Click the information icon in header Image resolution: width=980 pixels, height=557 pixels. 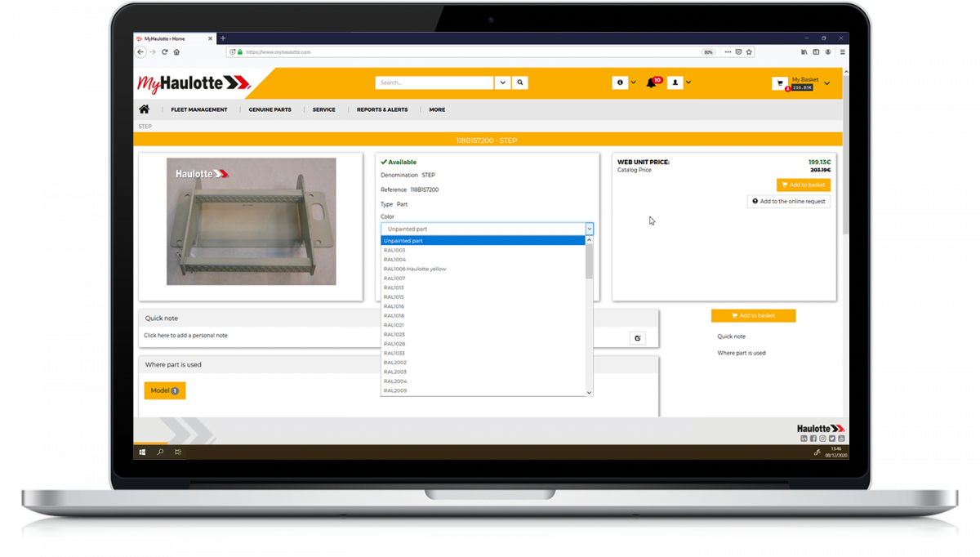[620, 82]
